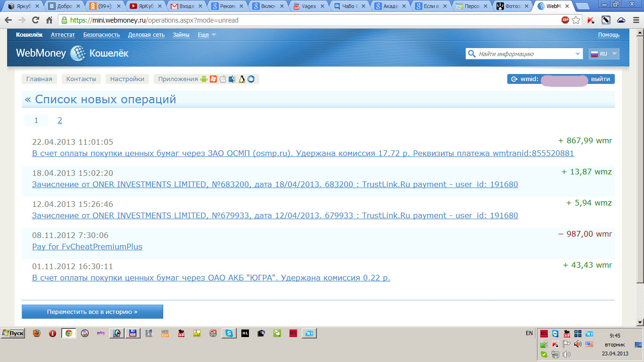
Task: Click the HL taskbar icon
Action: [x=245, y=333]
